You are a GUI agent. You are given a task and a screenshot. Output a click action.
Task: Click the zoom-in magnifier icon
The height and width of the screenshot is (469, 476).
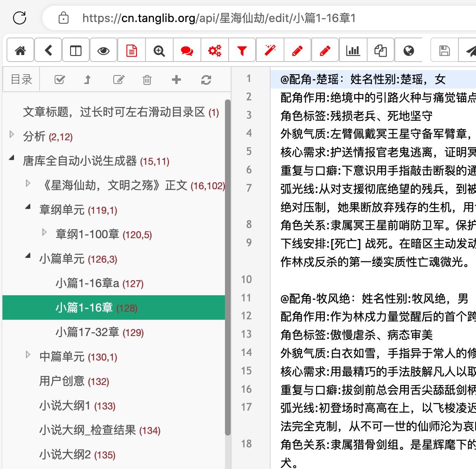159,51
